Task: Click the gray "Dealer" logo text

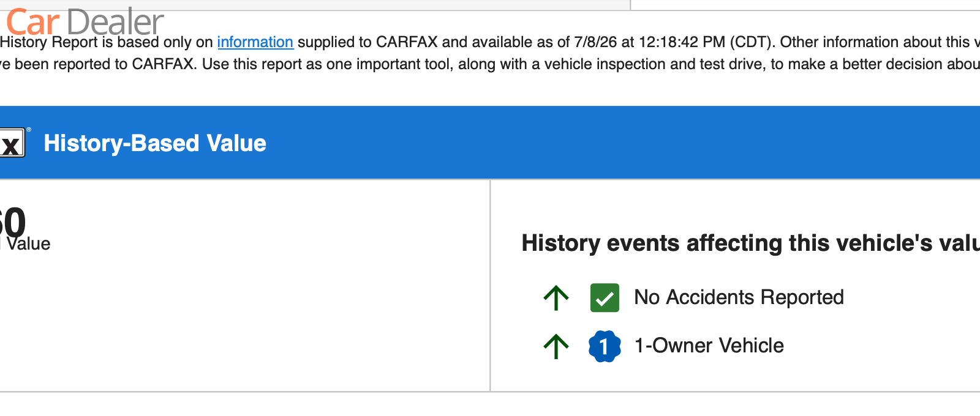Action: 115,22
